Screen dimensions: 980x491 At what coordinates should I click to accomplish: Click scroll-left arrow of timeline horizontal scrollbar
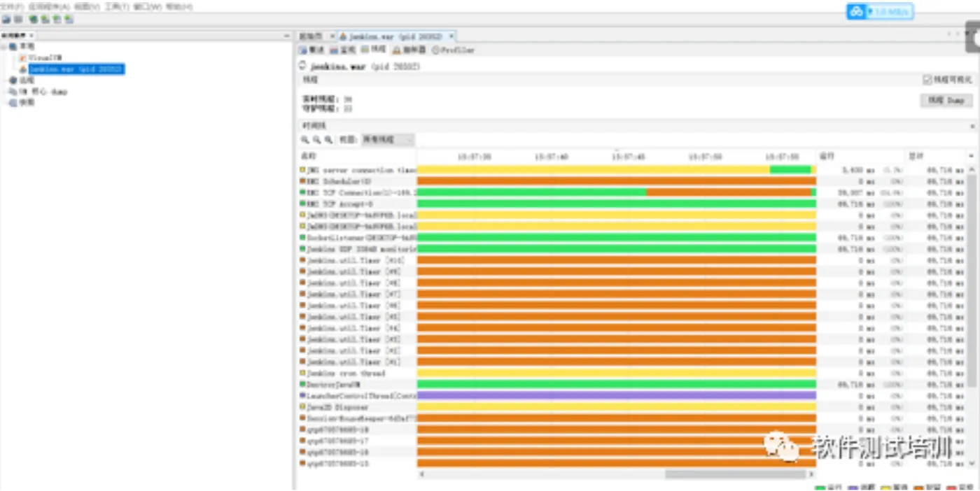[422, 474]
